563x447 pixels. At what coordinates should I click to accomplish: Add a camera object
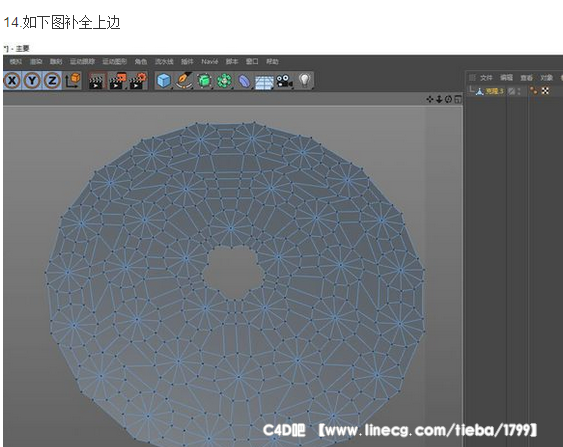coord(284,81)
